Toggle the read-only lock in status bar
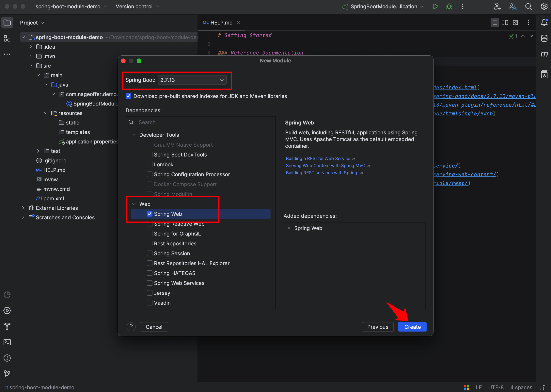Screen dimensions: 551x392 click(542, 387)
